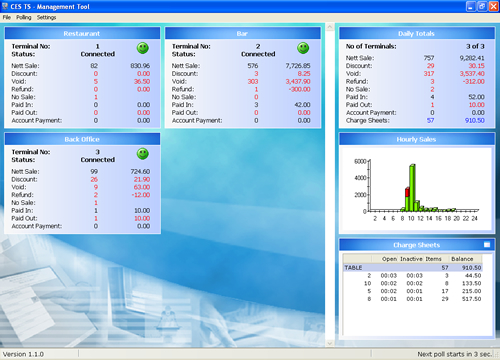Image resolution: width=500 pixels, height=360 pixels.
Task: Click the tall green bar in Hourly Sales chart
Action: pos(412,188)
